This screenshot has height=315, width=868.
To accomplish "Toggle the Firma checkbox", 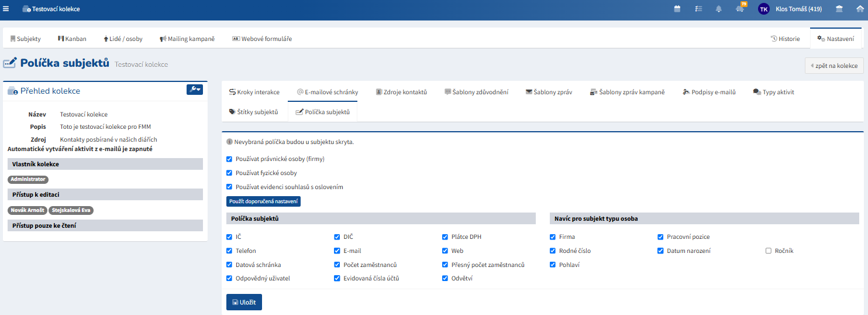I will 553,237.
